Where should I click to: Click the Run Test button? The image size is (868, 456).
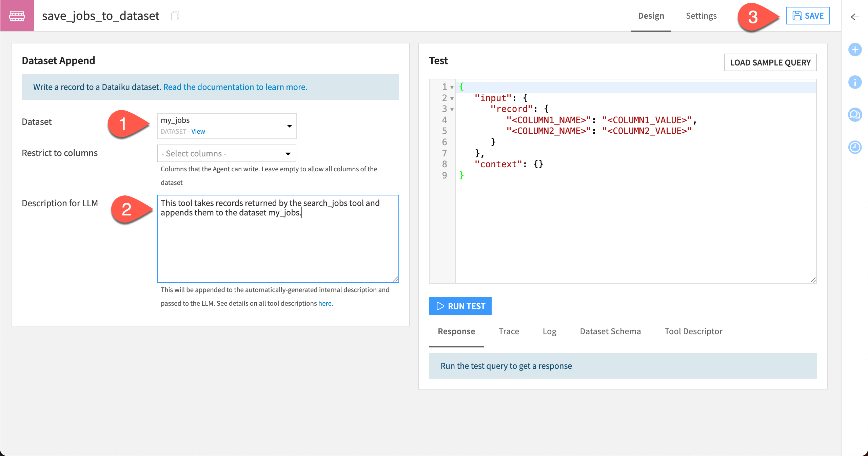(x=460, y=306)
